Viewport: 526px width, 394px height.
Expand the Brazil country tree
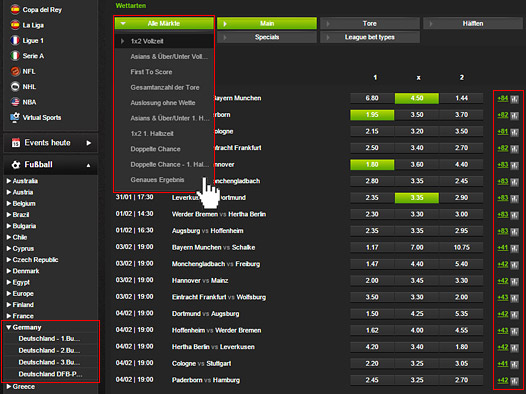(9, 215)
